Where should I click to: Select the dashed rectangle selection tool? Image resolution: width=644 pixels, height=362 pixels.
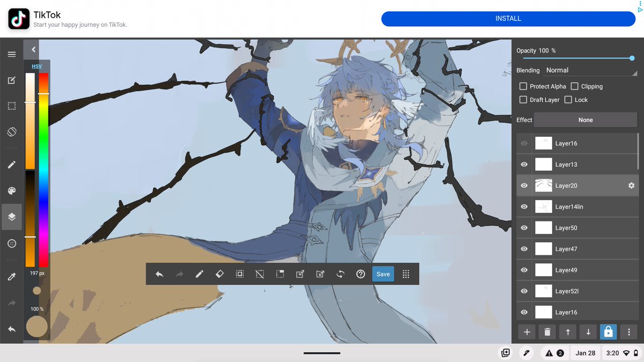point(12,106)
